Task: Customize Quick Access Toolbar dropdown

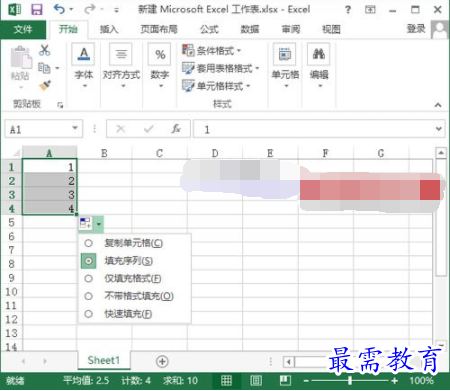Action: coord(116,10)
